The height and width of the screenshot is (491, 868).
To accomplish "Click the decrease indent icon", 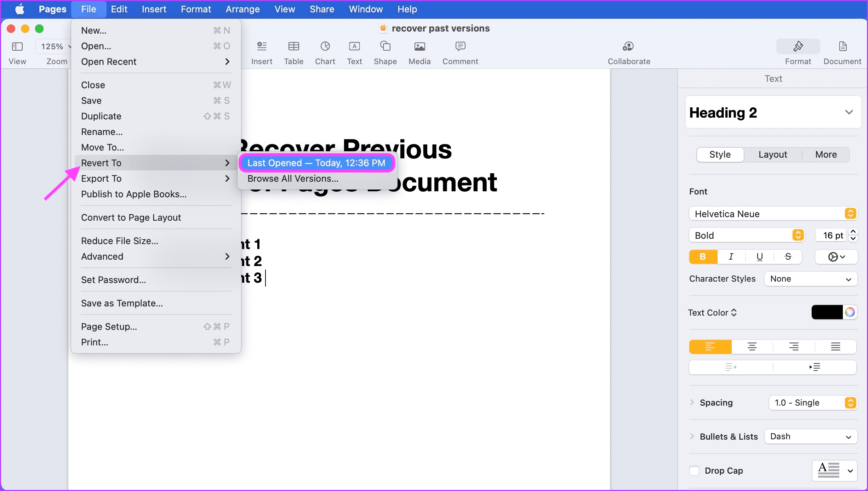I will (x=731, y=367).
